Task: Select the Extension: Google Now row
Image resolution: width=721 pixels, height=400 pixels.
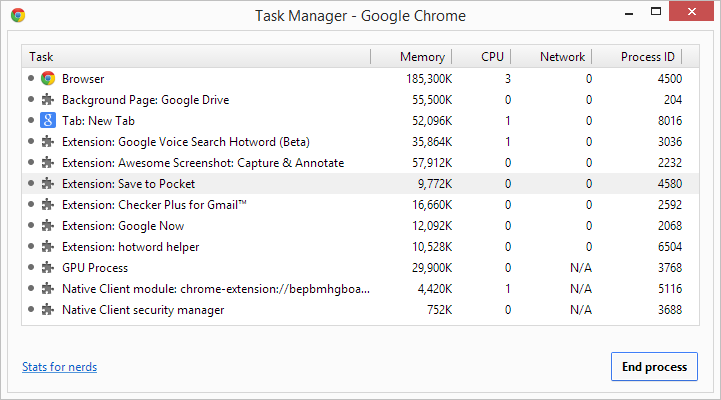Action: [x=360, y=226]
